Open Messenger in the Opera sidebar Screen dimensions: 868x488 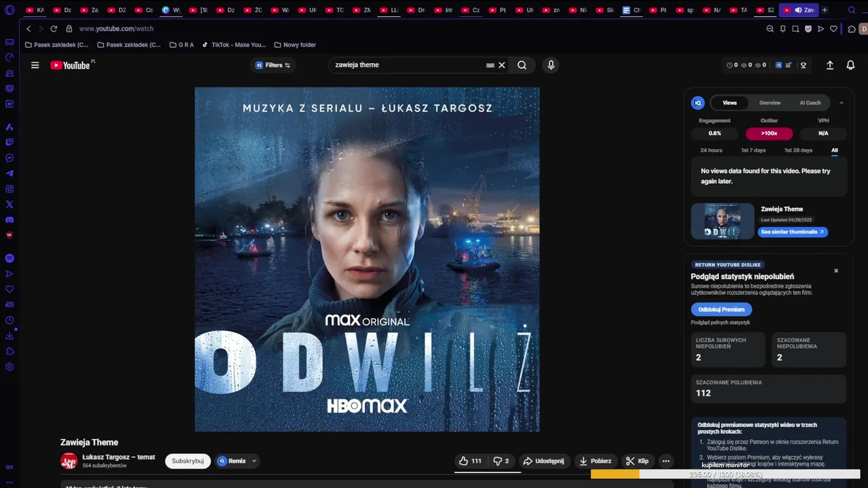(9, 158)
